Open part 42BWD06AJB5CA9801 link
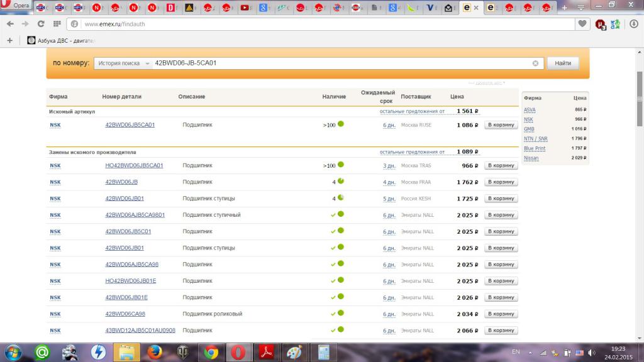 pos(135,215)
